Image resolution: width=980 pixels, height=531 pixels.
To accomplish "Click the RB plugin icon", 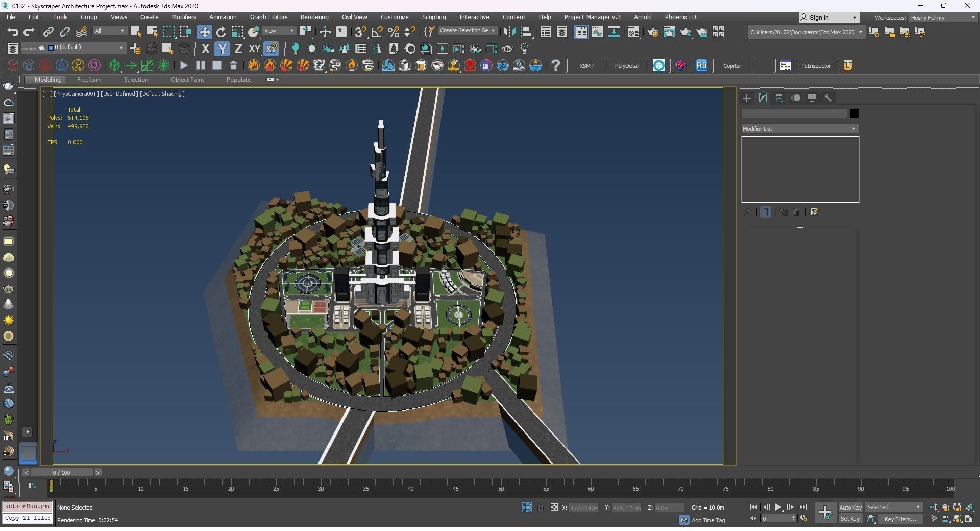I will pyautogui.click(x=701, y=65).
